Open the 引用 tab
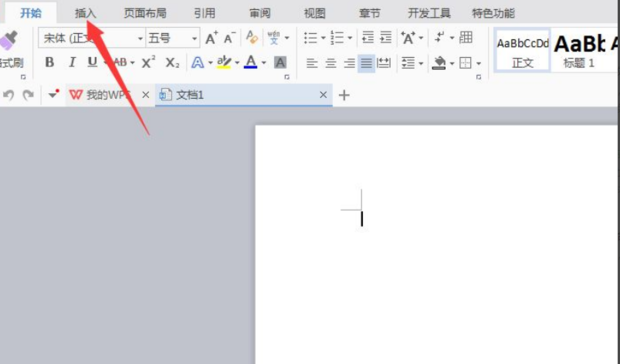Screen dimensions: 620x364 tap(204, 13)
